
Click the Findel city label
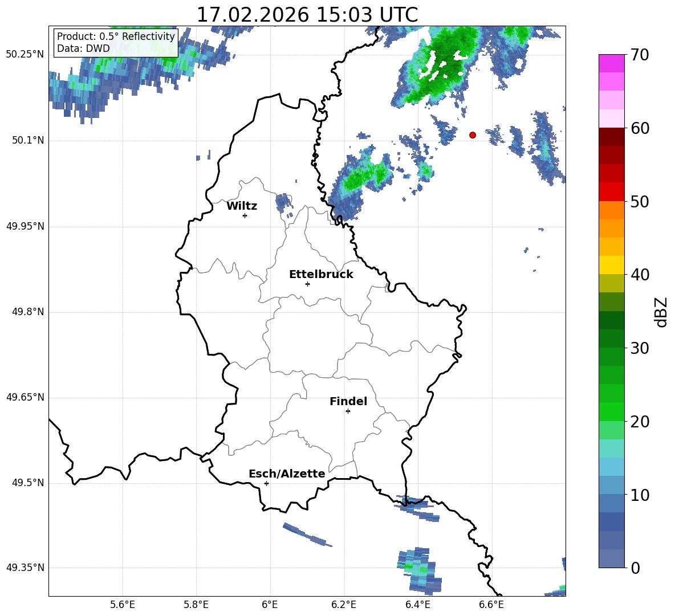coord(348,401)
